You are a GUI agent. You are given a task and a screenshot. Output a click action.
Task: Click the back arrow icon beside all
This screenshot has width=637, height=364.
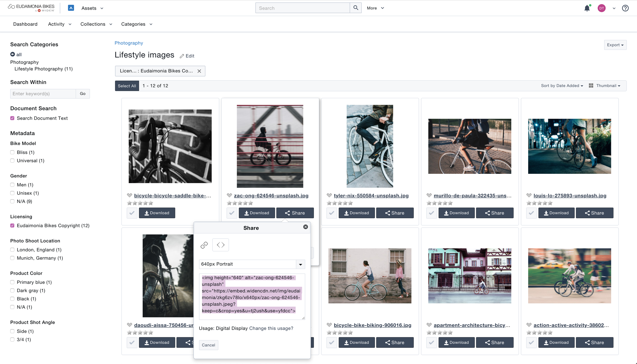[12, 54]
